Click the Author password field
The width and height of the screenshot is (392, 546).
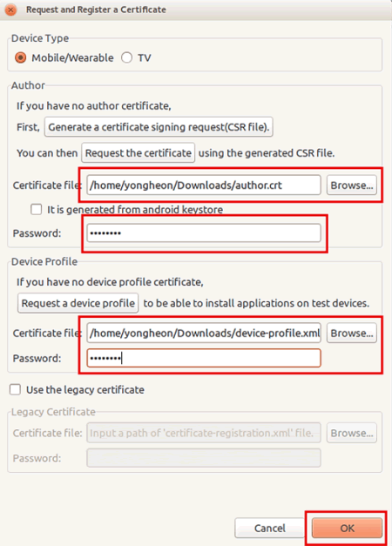click(x=204, y=233)
